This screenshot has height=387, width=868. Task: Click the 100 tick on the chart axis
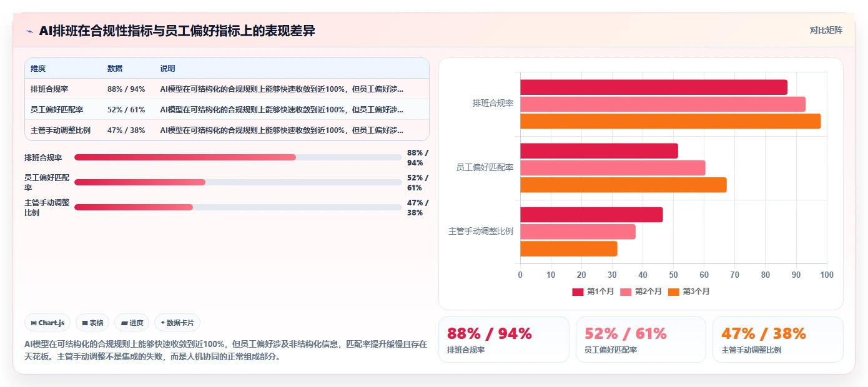826,275
